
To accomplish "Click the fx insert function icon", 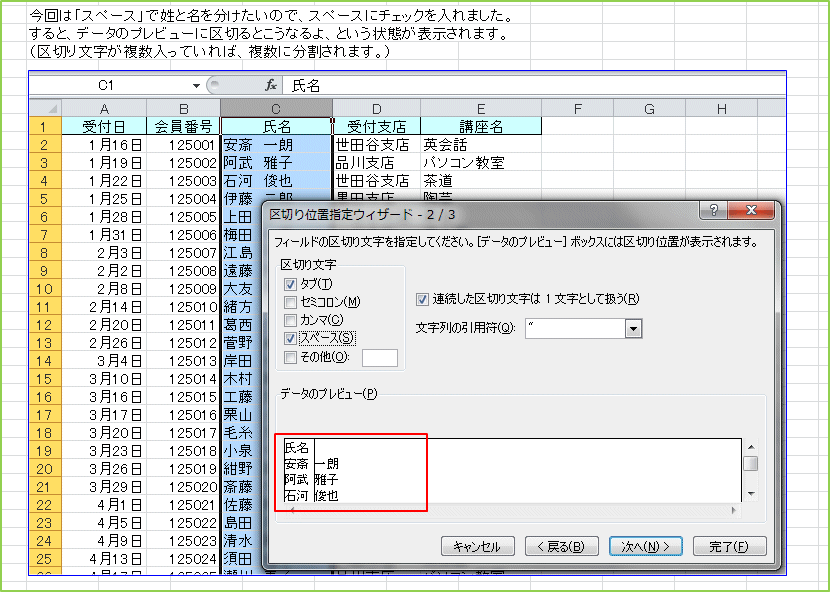I will click(x=271, y=85).
